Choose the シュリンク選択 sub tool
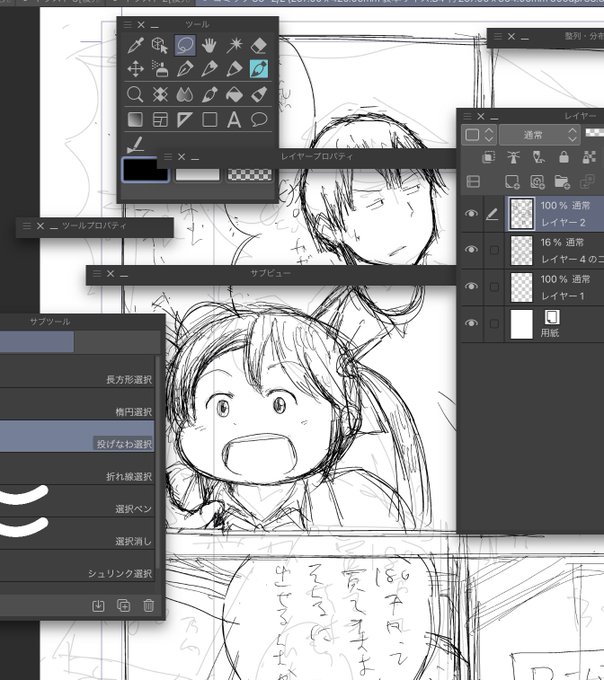Screen dimensions: 604x680 point(77,566)
